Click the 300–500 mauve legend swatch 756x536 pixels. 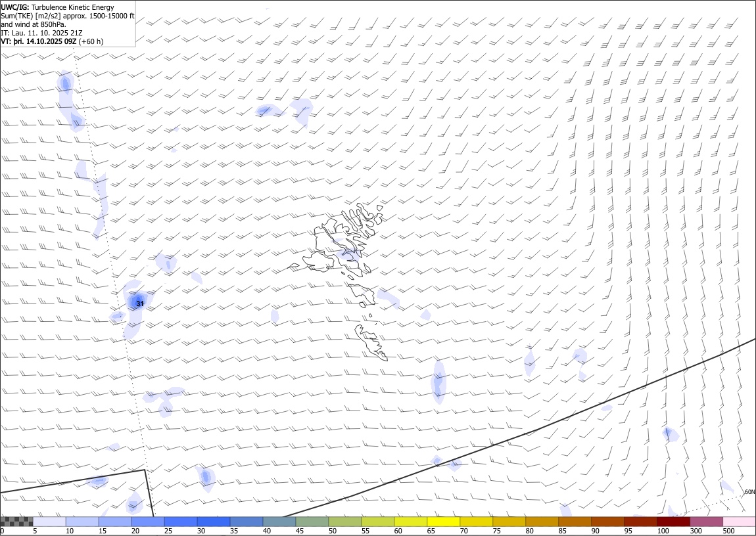tap(705, 522)
